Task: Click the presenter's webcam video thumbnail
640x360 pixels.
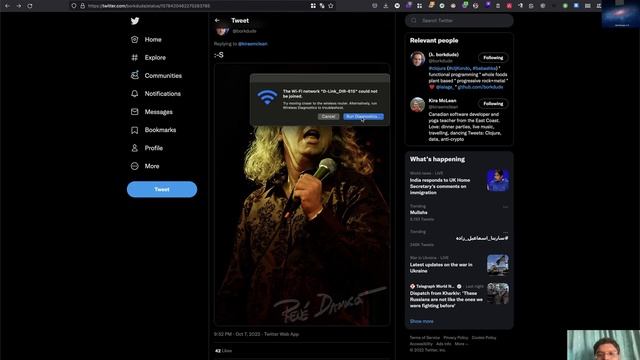Action: tap(603, 345)
